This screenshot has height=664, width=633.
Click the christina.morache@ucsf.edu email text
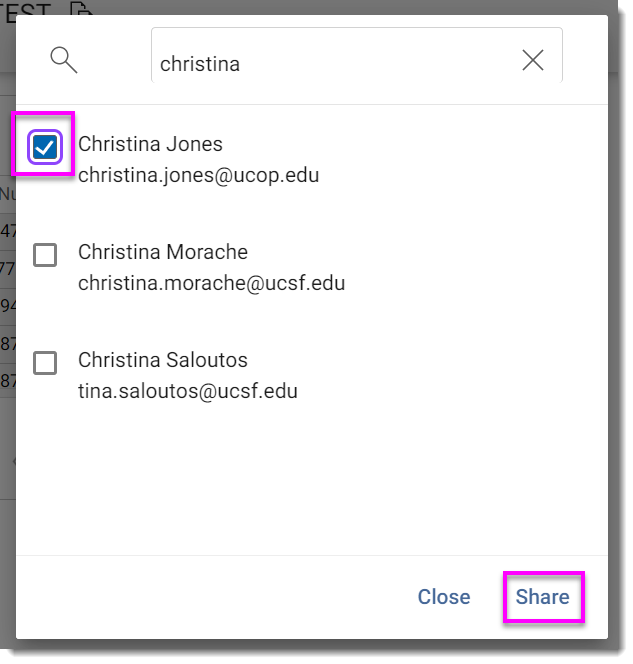pyautogui.click(x=211, y=283)
